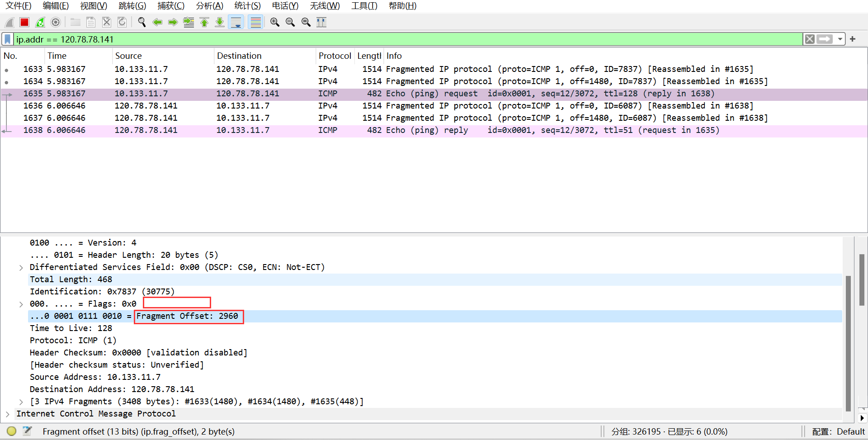This screenshot has width=868, height=440.
Task: Open Go to specified packet
Action: click(189, 22)
